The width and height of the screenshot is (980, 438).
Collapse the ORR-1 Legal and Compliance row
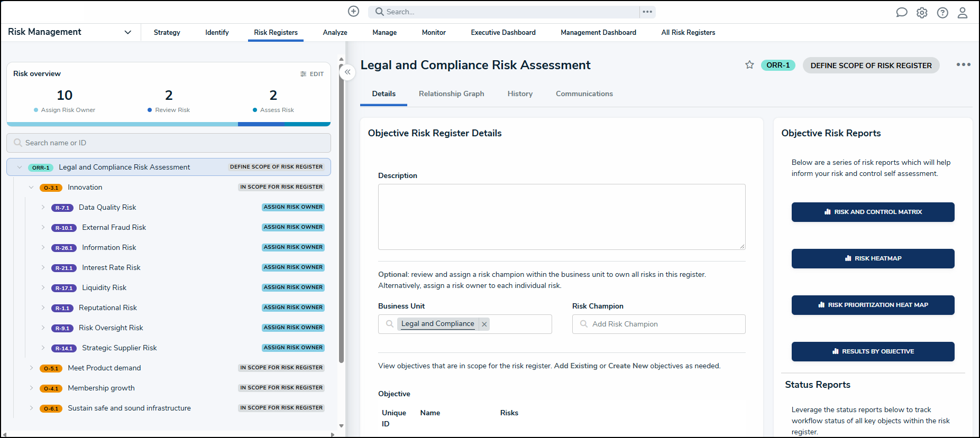[x=20, y=167]
